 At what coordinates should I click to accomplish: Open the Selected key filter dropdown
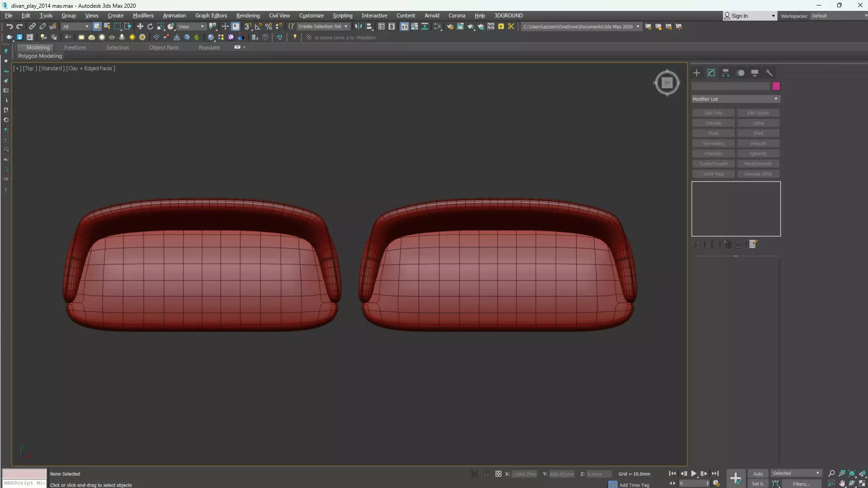tap(796, 473)
